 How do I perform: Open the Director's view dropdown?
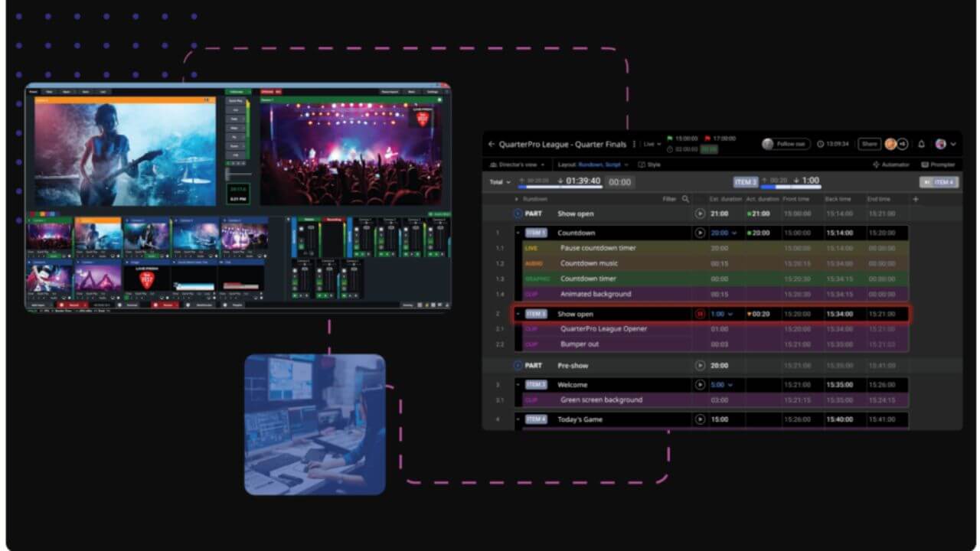pyautogui.click(x=518, y=165)
